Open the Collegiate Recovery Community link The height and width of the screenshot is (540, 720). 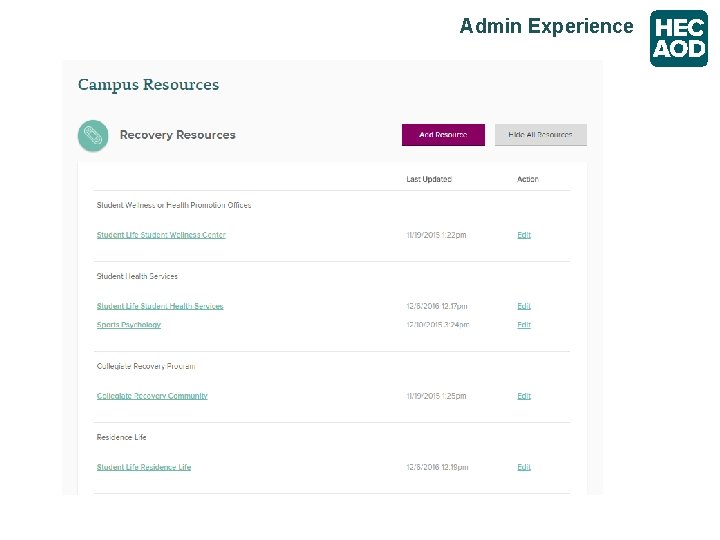(x=152, y=396)
